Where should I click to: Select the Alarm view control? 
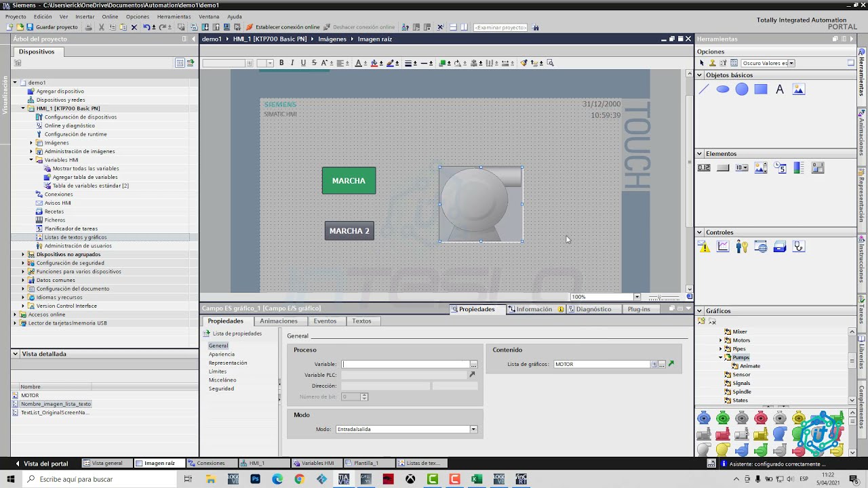704,247
